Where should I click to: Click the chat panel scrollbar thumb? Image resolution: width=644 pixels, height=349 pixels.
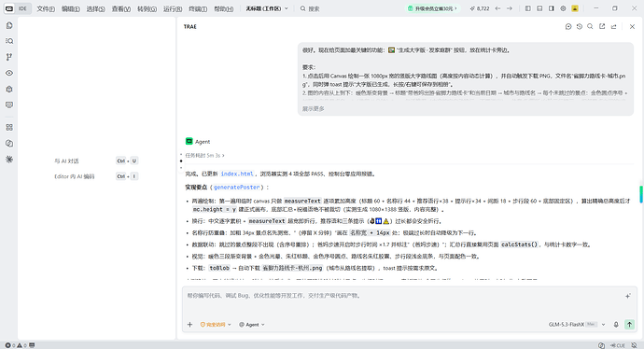click(640, 194)
